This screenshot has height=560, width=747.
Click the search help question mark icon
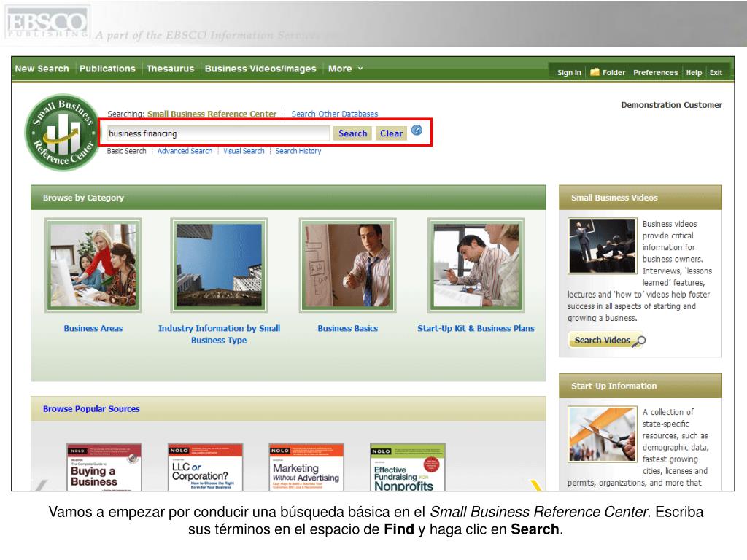click(417, 130)
